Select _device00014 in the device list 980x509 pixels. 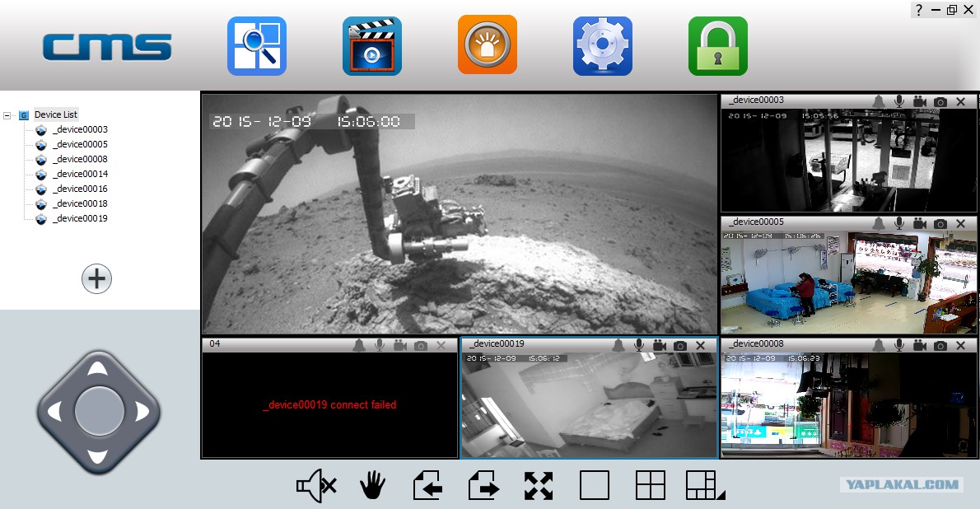(80, 174)
